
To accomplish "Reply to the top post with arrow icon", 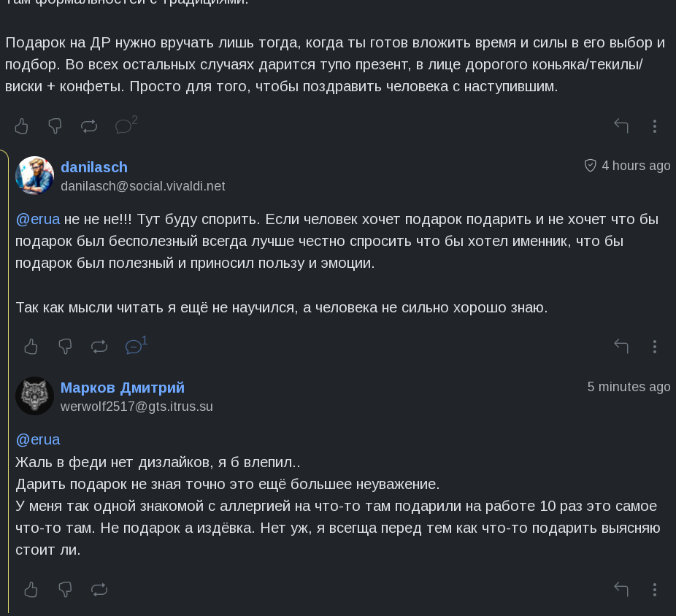I will pos(621,126).
